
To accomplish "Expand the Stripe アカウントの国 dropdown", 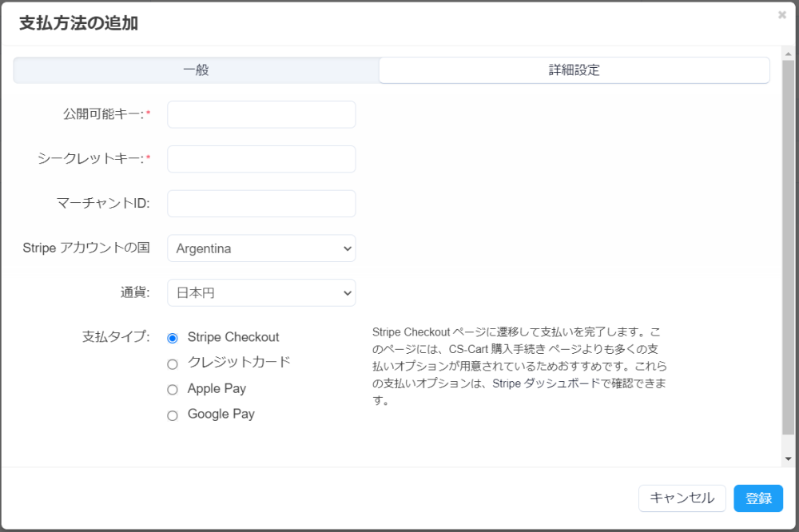I will point(261,248).
